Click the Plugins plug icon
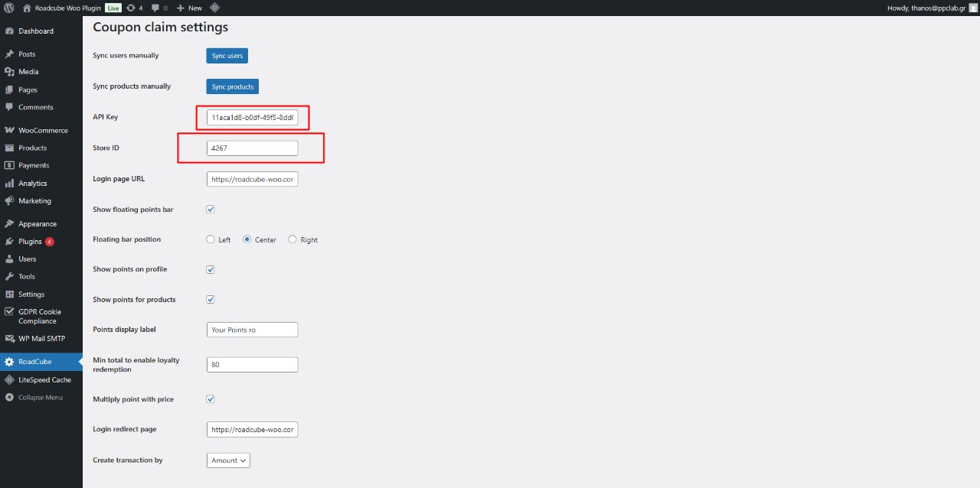The height and width of the screenshot is (488, 980). tap(9, 242)
